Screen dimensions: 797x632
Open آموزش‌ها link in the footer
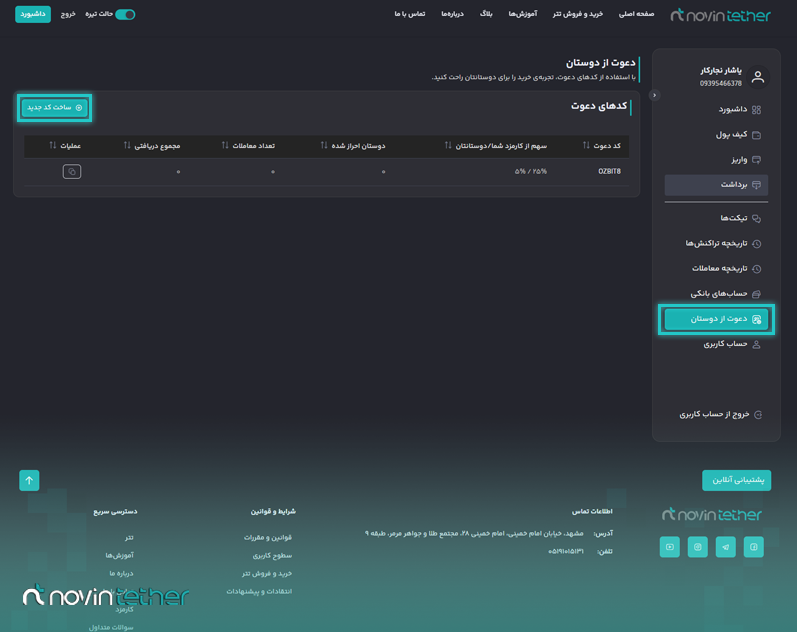click(119, 556)
